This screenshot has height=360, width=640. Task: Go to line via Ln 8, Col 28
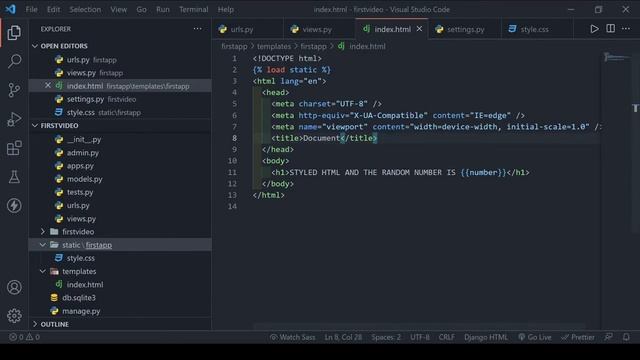pos(343,337)
